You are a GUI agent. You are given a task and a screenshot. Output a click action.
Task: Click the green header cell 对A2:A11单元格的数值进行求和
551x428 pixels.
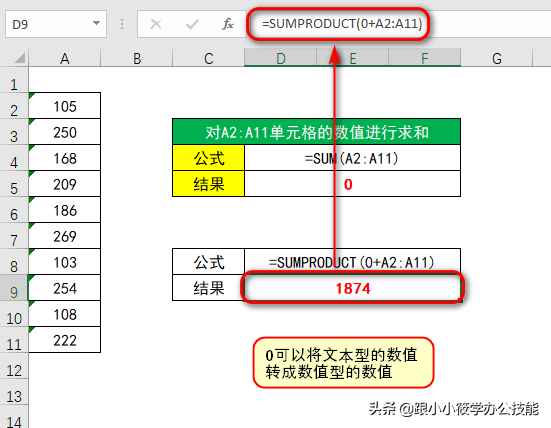(x=317, y=132)
